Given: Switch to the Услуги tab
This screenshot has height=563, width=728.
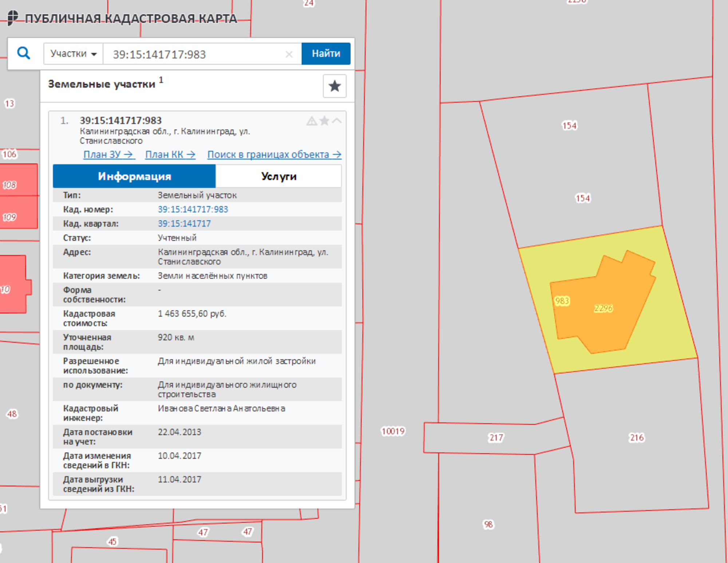Looking at the screenshot, I should tap(278, 176).
